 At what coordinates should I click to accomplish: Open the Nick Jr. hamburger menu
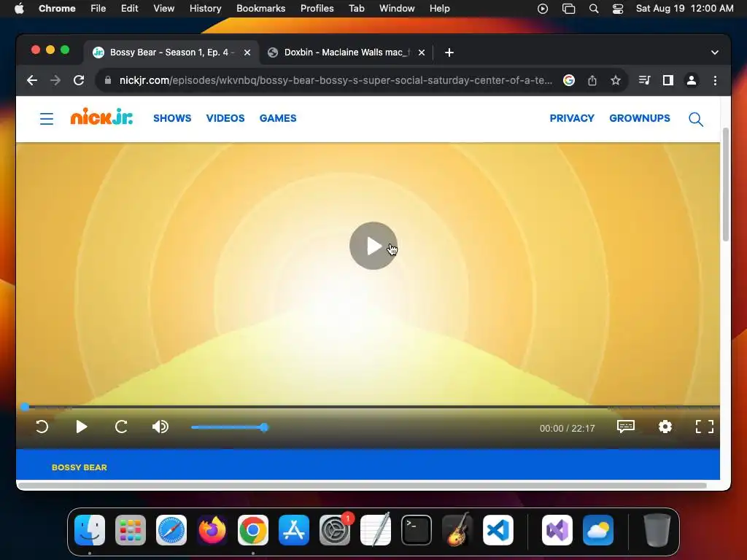46,119
